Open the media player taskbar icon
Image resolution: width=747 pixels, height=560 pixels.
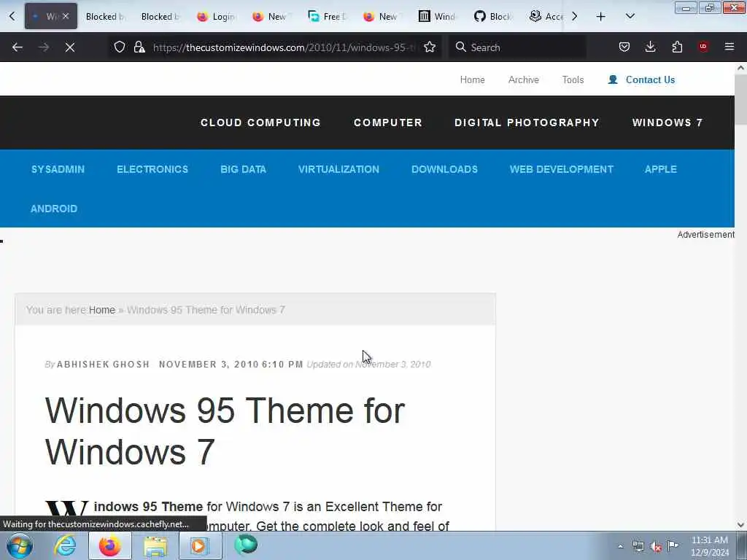[200, 545]
